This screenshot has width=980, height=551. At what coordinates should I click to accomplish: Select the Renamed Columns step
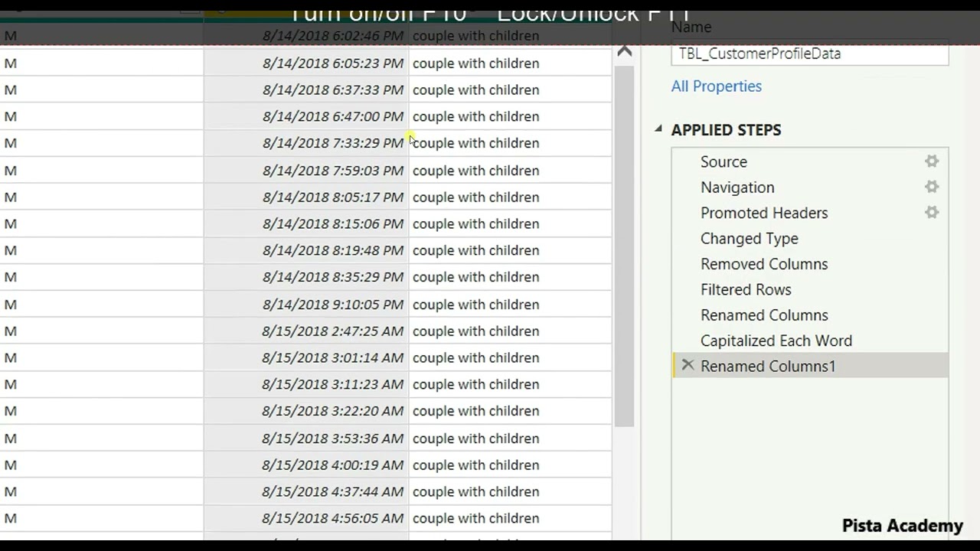tap(810, 315)
